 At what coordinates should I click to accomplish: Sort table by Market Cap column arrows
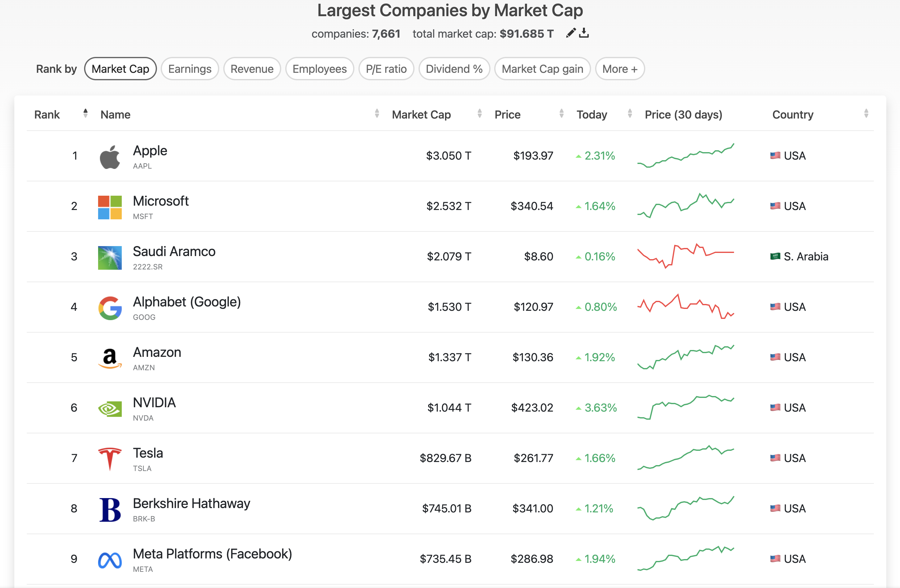pos(480,113)
